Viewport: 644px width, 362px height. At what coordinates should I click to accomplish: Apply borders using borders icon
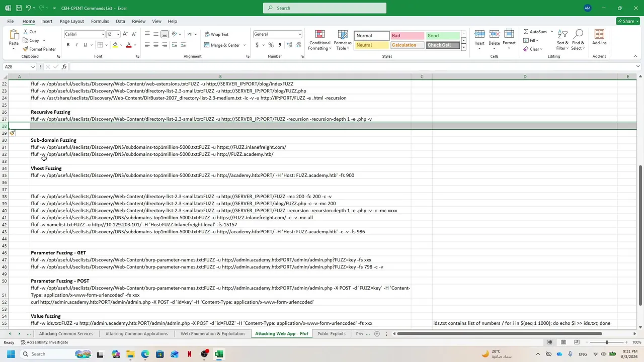pos(100,45)
